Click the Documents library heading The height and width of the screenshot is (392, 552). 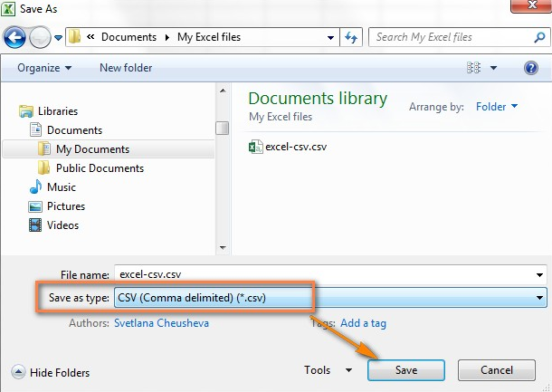coord(318,99)
